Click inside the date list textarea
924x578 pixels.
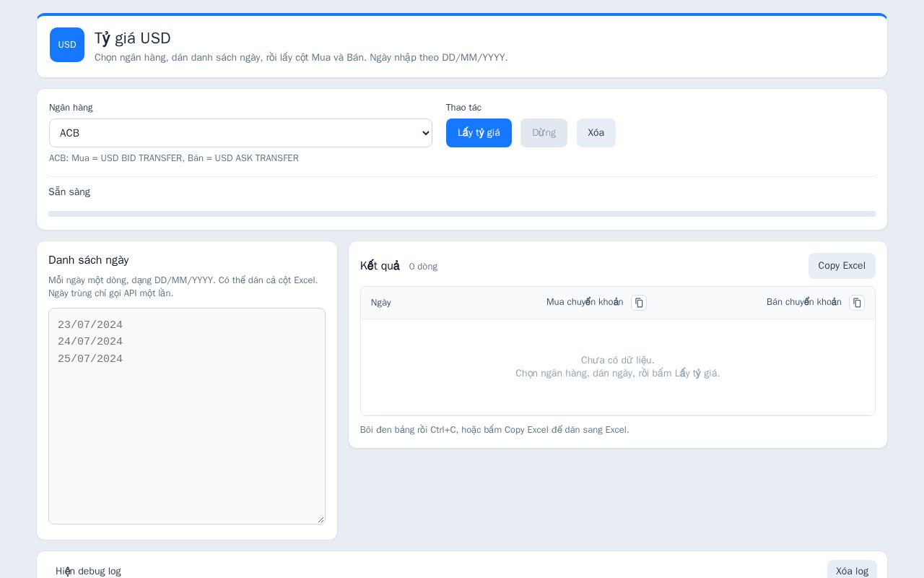[187, 416]
